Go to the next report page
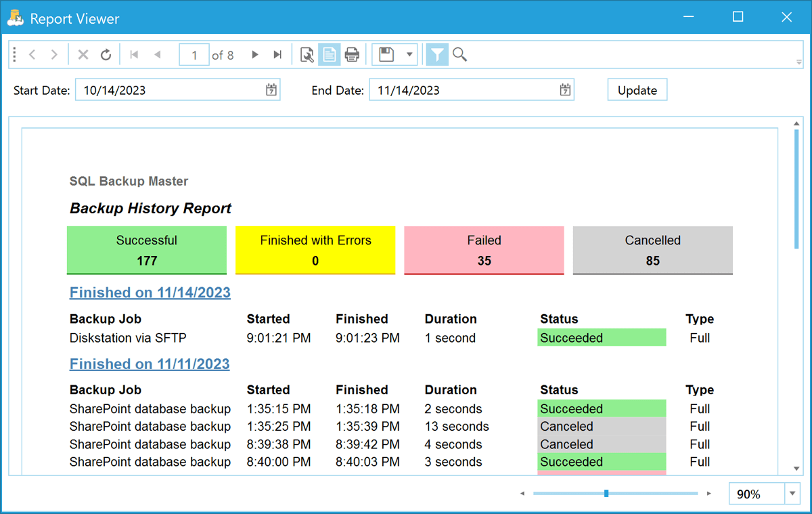 pos(254,55)
